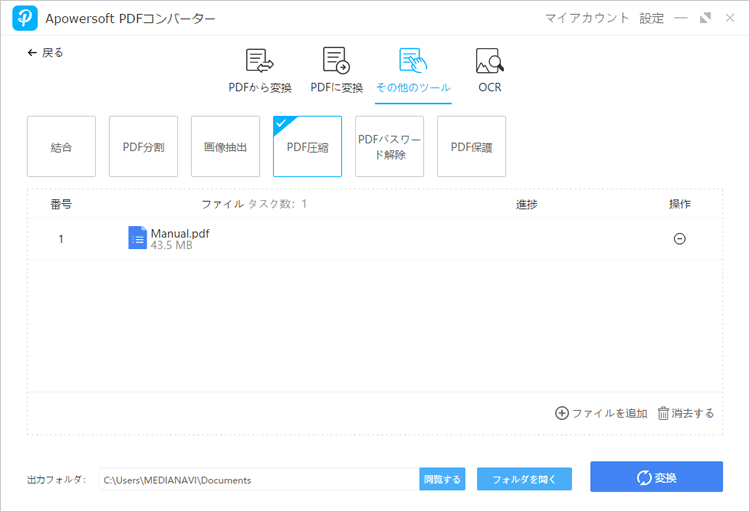
Task: Click the 番号 column header
Action: tap(61, 204)
